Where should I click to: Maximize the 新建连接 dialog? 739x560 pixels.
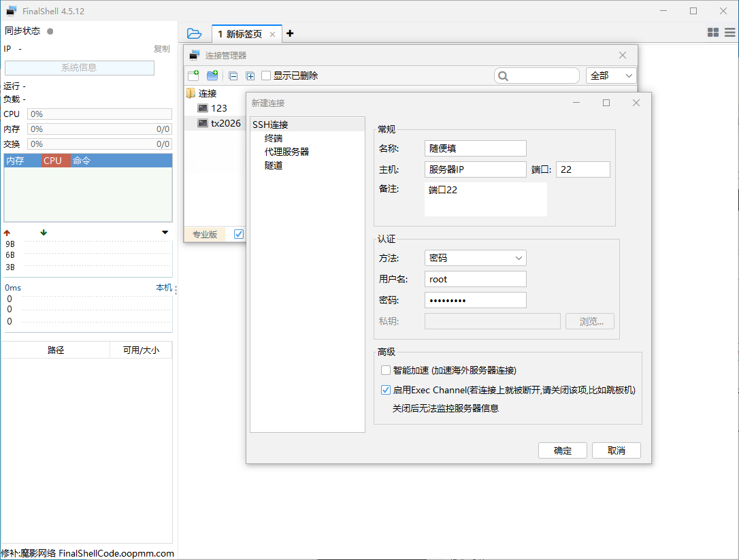[606, 103]
